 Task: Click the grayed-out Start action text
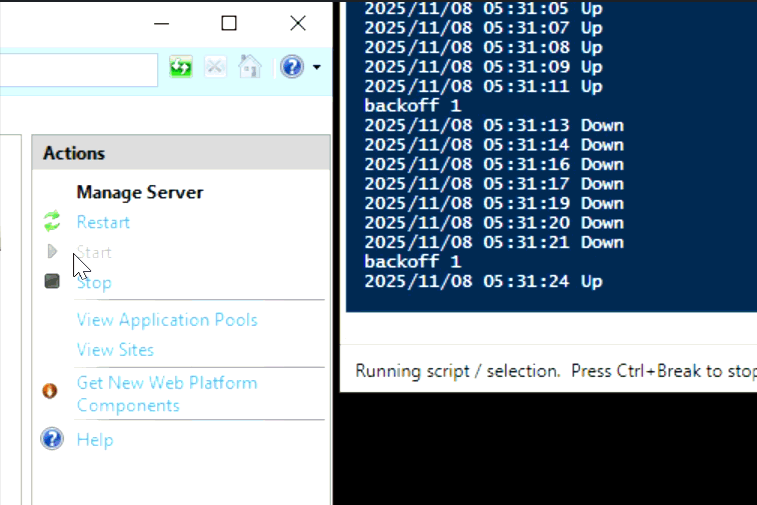(x=95, y=253)
